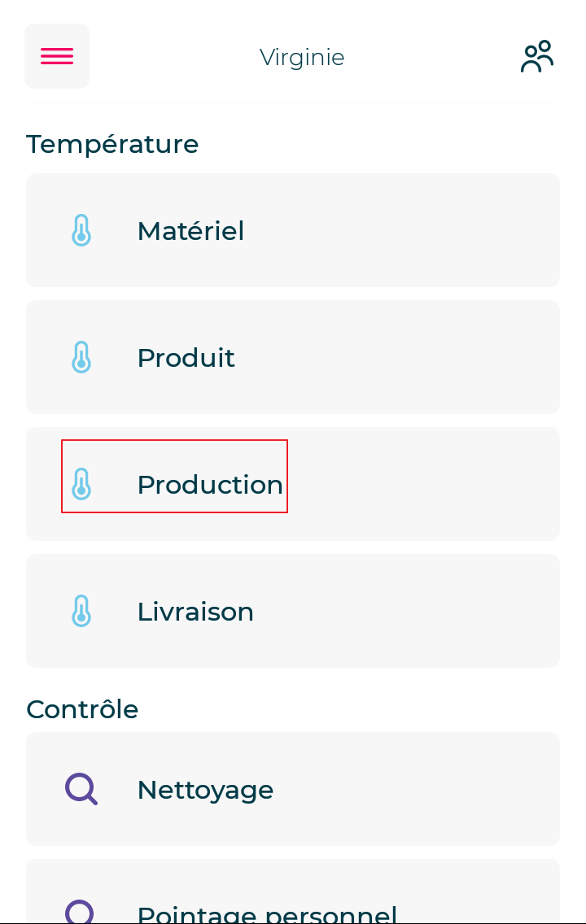The image size is (586, 924).
Task: Click the thermometer icon beside Produit
Action: point(81,357)
